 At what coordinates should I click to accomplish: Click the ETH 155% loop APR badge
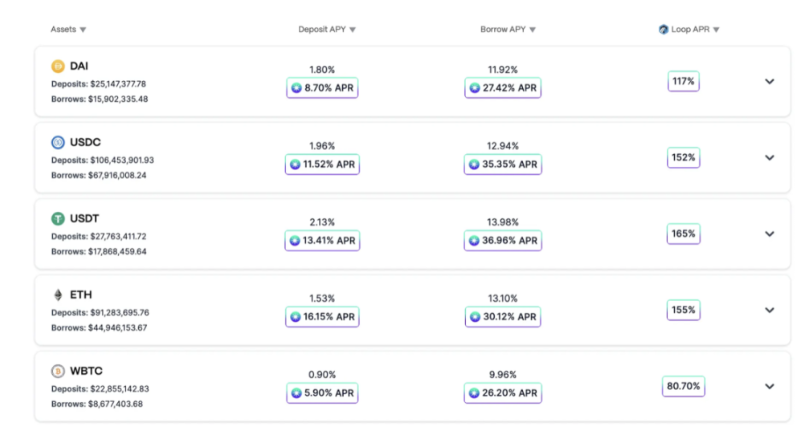pyautogui.click(x=683, y=310)
